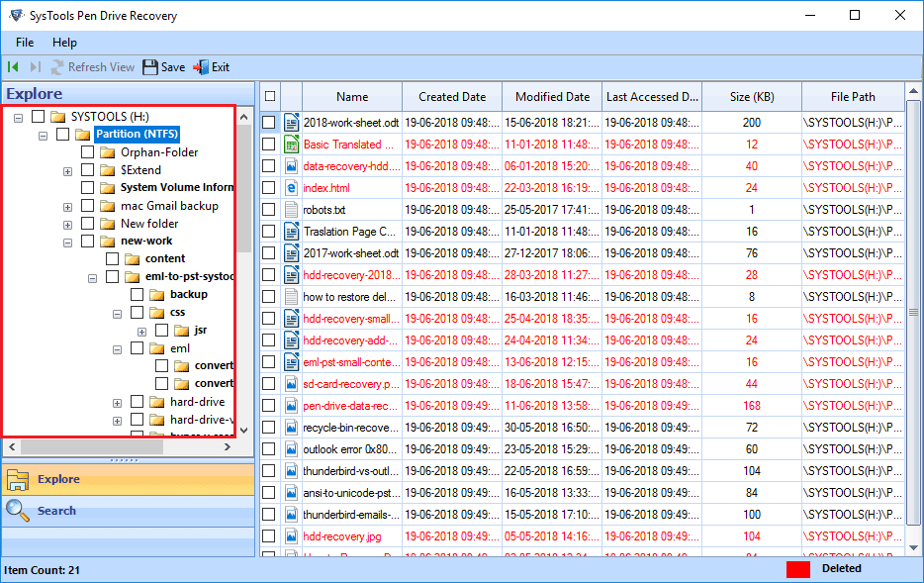
Task: Open index.html via its Internet Explorer icon
Action: point(291,187)
